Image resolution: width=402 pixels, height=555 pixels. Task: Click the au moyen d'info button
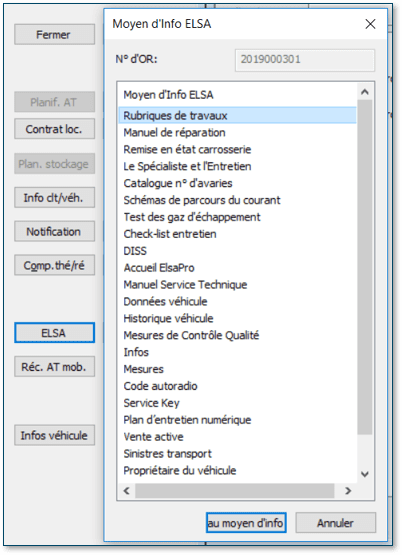[246, 522]
